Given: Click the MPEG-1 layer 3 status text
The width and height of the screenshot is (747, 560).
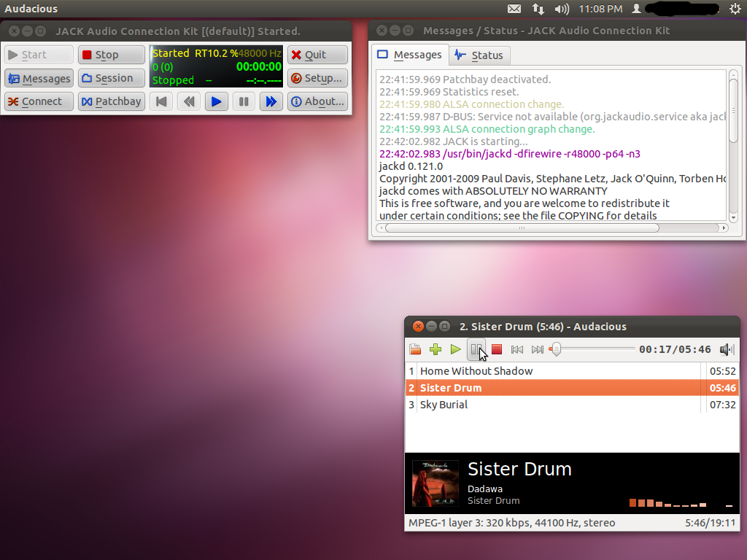Looking at the screenshot, I should 511,523.
